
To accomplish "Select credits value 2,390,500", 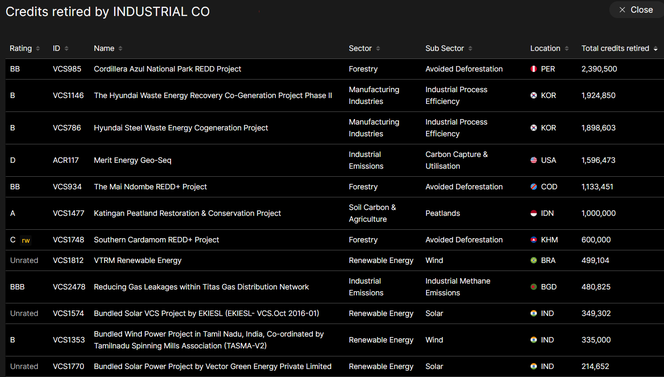I will 599,69.
